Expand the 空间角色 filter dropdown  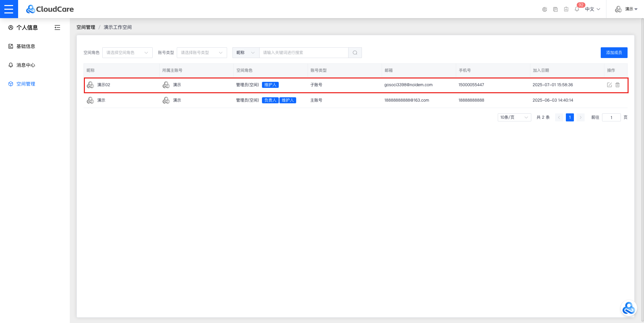(x=127, y=53)
